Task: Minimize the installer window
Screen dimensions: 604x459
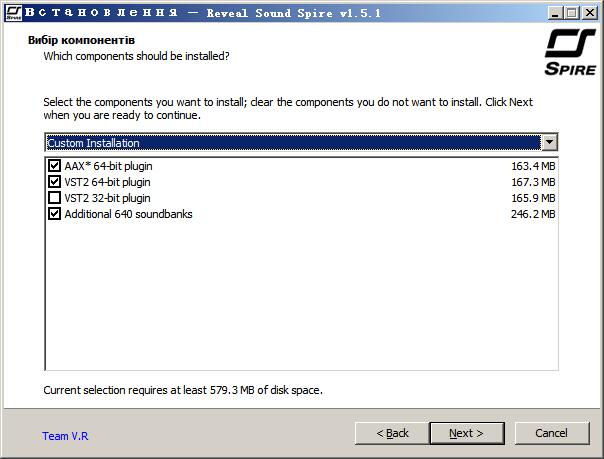Action: click(555, 13)
